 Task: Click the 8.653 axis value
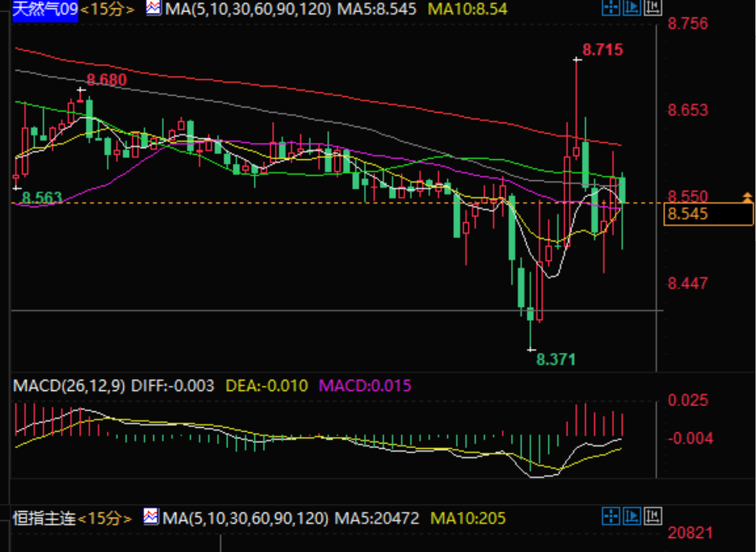pyautogui.click(x=688, y=110)
